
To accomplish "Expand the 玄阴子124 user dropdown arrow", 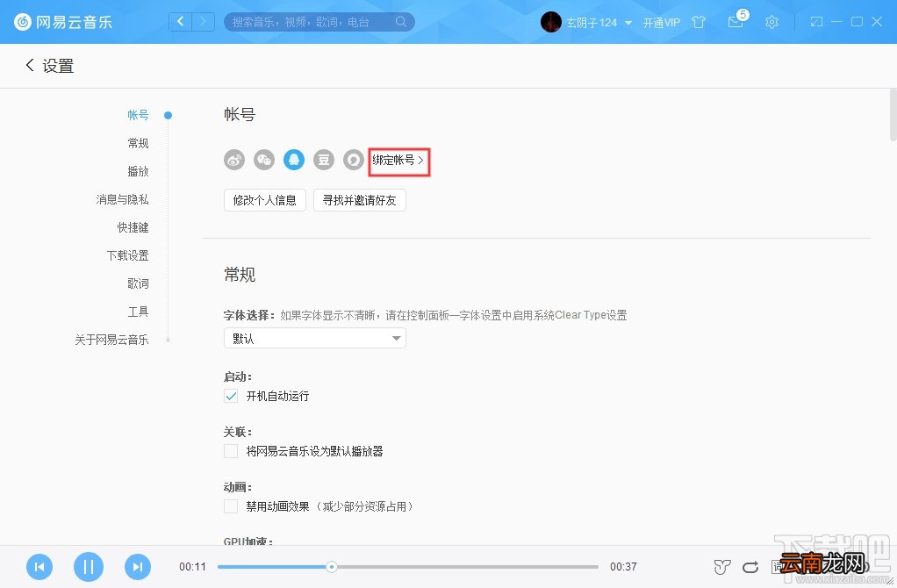I will coord(628,23).
